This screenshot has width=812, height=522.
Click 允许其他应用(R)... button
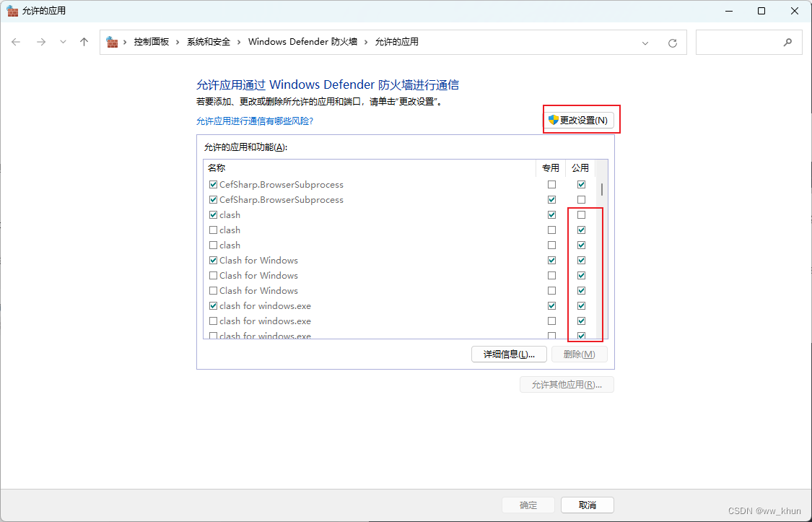tap(567, 385)
